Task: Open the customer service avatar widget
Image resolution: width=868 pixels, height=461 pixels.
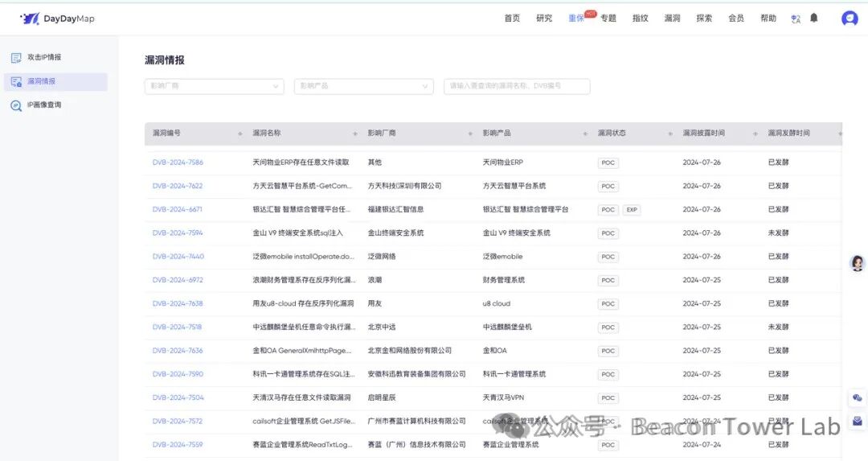Action: [x=857, y=263]
